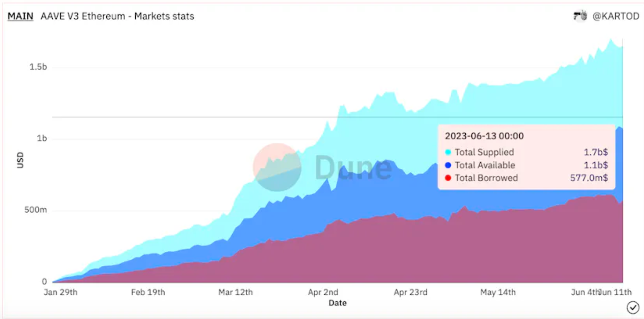Click the 2023-06-13 00:00 tooltip date

pos(484,136)
